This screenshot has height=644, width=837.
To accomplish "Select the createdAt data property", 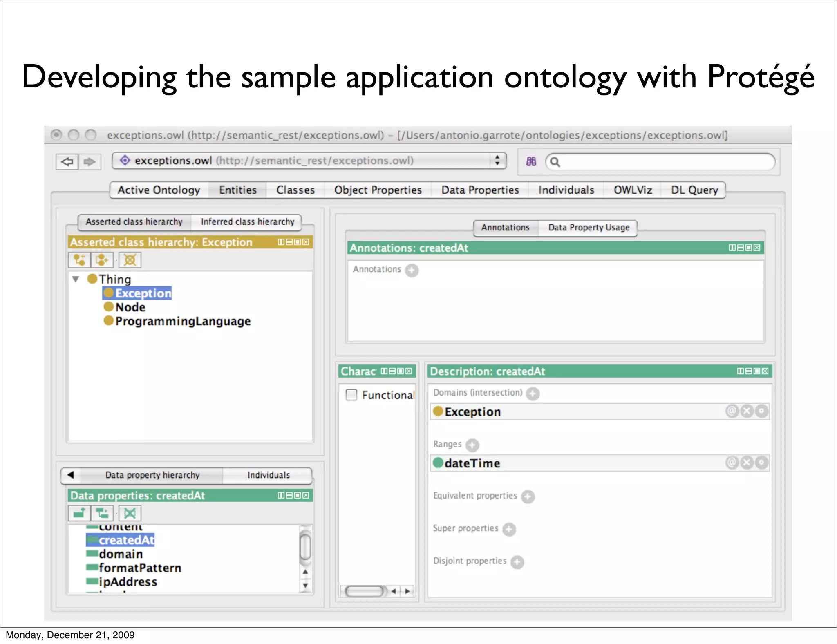I will click(120, 540).
